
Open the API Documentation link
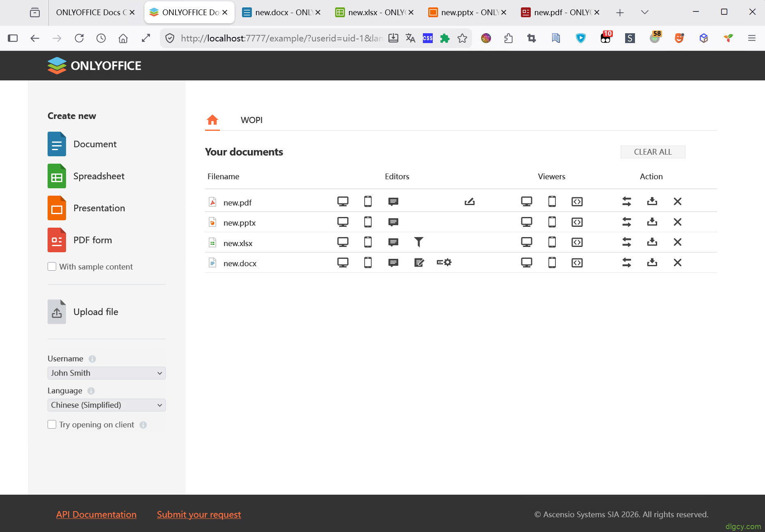96,514
